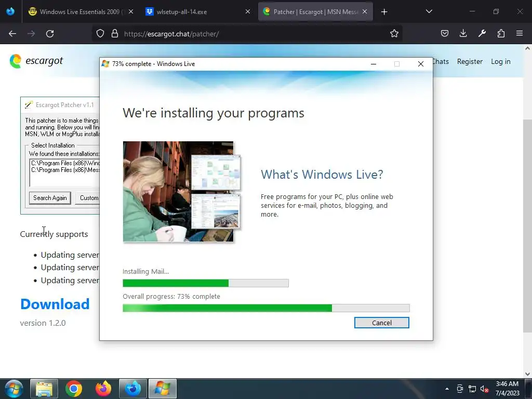Open the Firefox downloads panel
This screenshot has height=399, width=532.
click(463, 34)
